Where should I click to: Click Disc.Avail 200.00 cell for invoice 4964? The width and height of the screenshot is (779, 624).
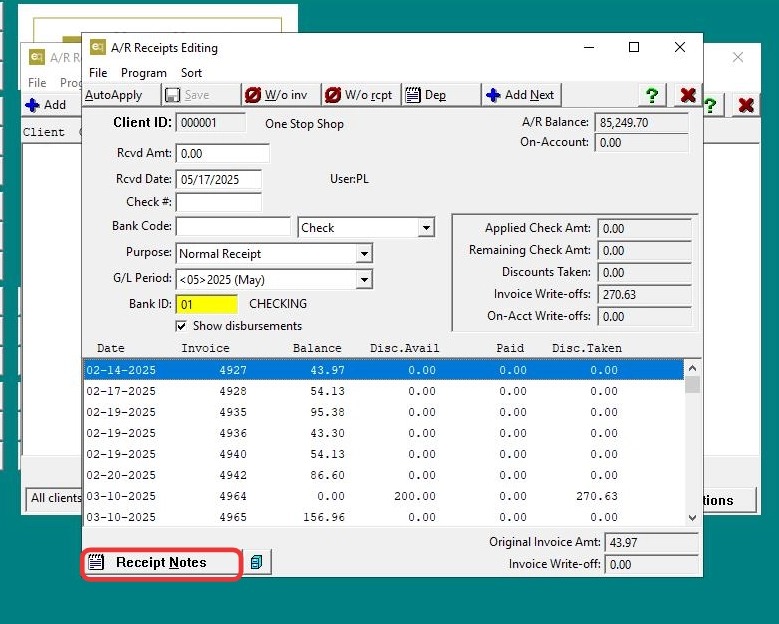[415, 496]
